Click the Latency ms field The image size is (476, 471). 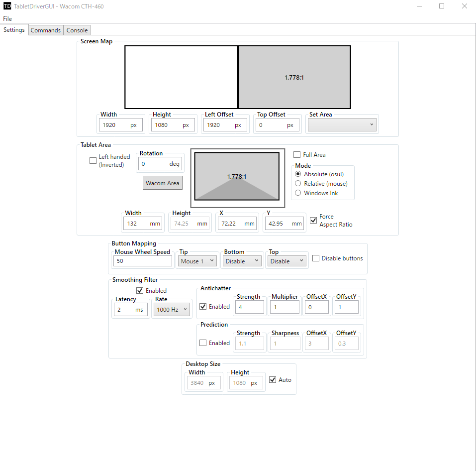click(x=131, y=310)
